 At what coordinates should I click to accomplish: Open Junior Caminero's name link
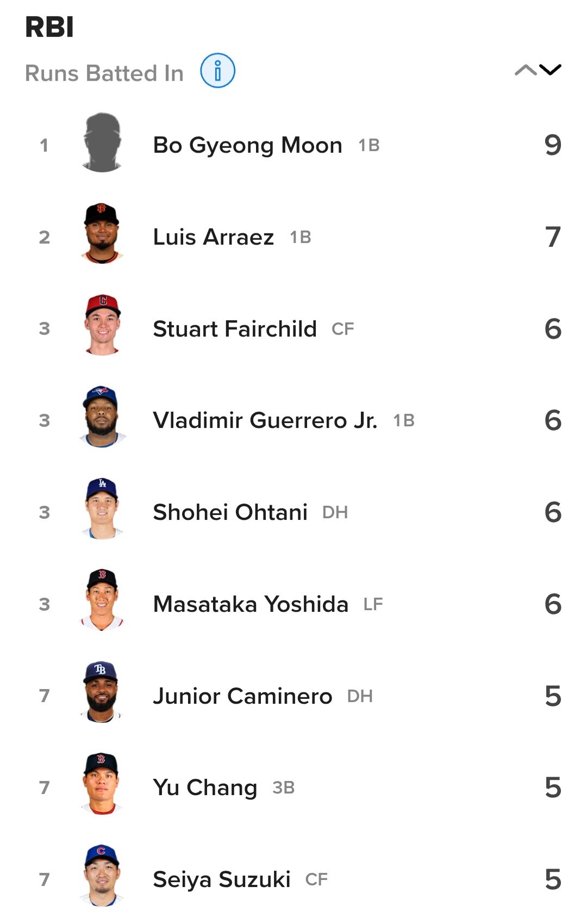pos(242,696)
